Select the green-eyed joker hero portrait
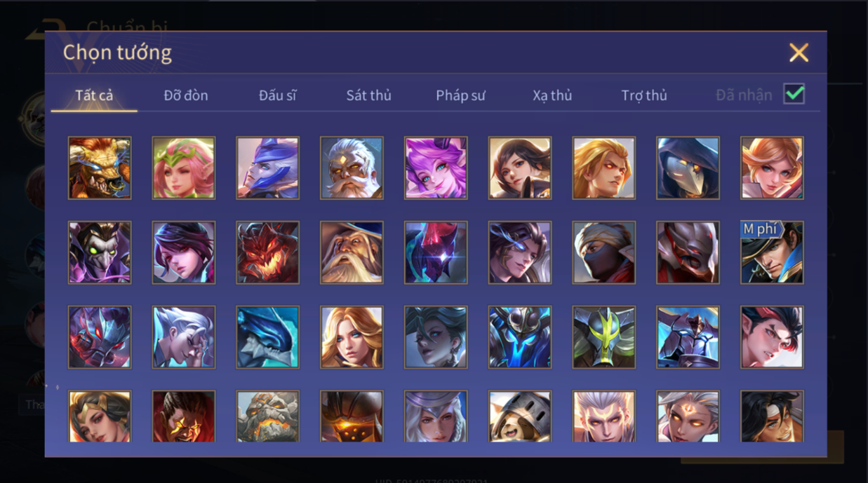The height and width of the screenshot is (483, 868). point(100,253)
